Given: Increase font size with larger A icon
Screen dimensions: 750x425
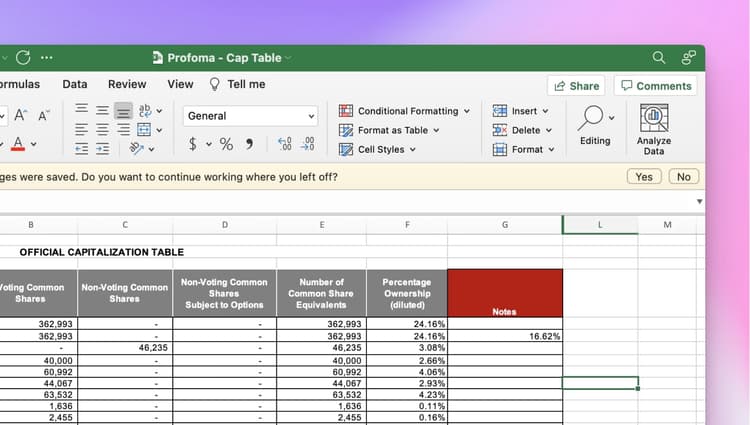Looking at the screenshot, I should (21, 116).
